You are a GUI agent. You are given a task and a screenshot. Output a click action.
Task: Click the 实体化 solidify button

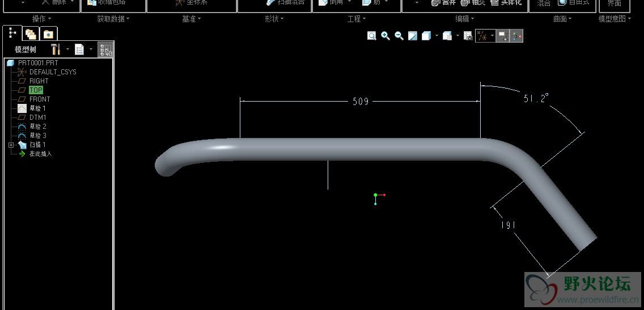pos(506,2)
